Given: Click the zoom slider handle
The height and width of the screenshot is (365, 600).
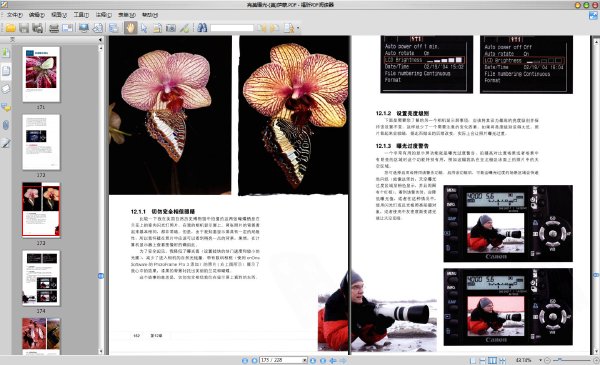Looking at the screenshot, I should (559, 360).
